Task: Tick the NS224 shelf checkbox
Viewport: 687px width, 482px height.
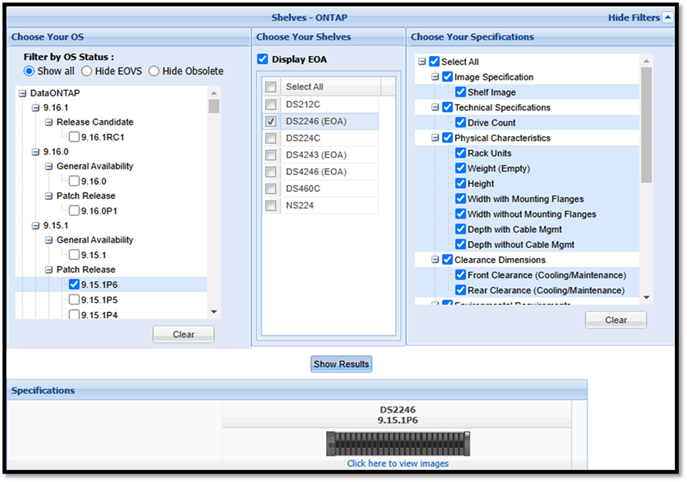Action: pos(271,206)
